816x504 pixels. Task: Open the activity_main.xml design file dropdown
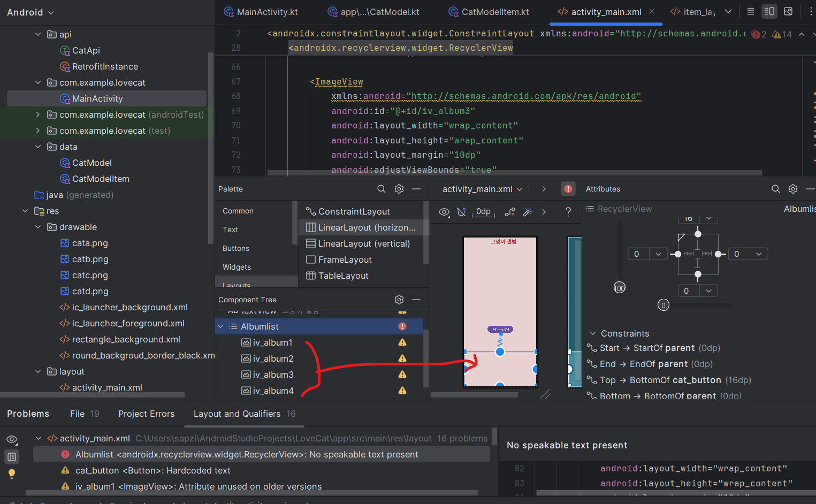pos(483,189)
